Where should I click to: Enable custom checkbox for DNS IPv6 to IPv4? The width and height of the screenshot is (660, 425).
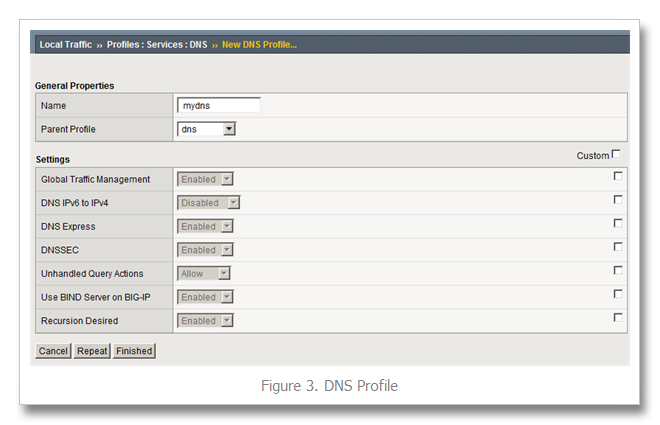point(618,199)
